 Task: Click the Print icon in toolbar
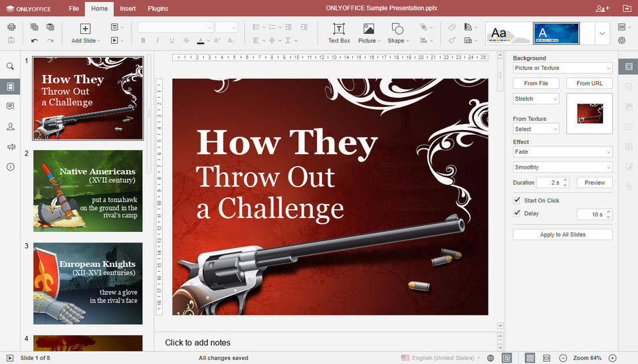11,27
